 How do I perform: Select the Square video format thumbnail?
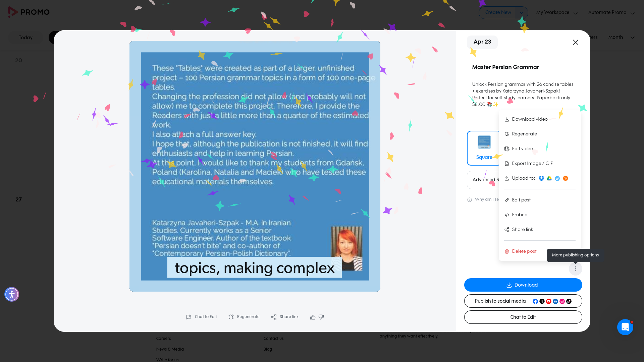484,148
